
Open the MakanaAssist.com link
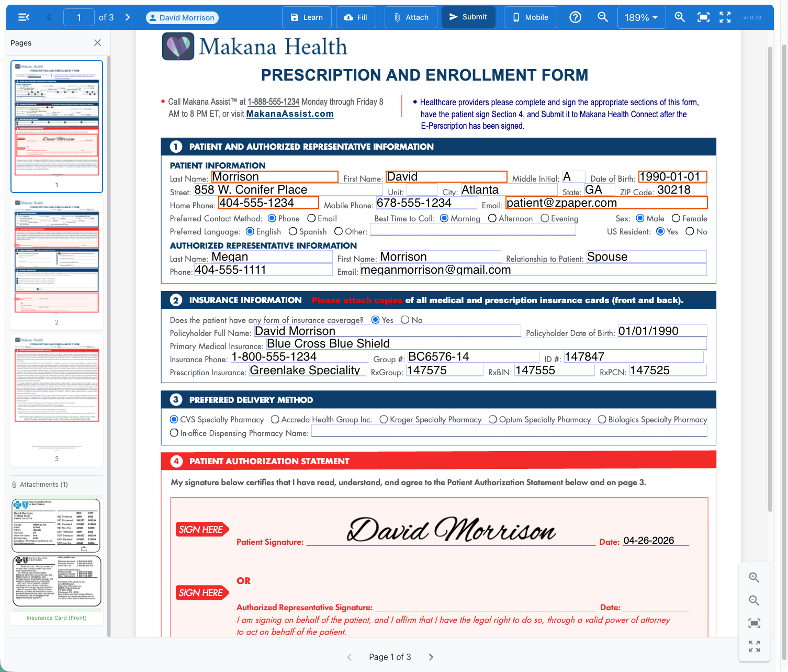[x=290, y=114]
